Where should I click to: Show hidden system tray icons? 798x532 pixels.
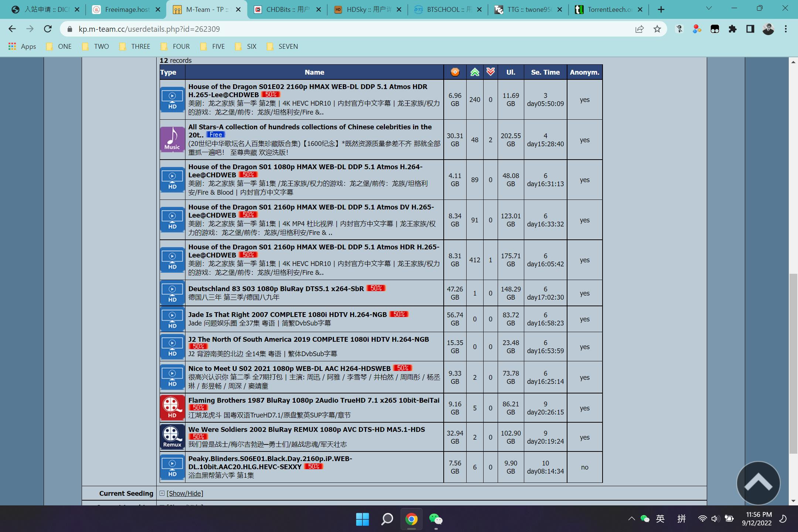(631, 519)
